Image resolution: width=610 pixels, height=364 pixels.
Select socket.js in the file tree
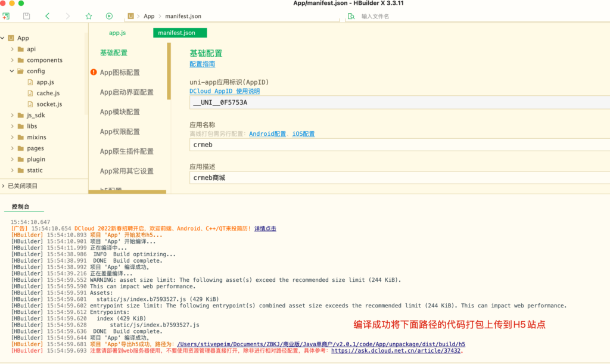[49, 104]
